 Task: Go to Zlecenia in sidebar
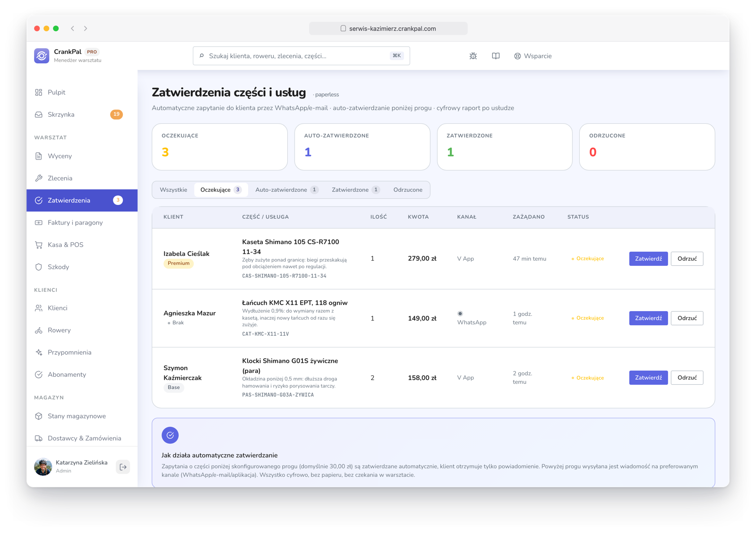point(82,178)
